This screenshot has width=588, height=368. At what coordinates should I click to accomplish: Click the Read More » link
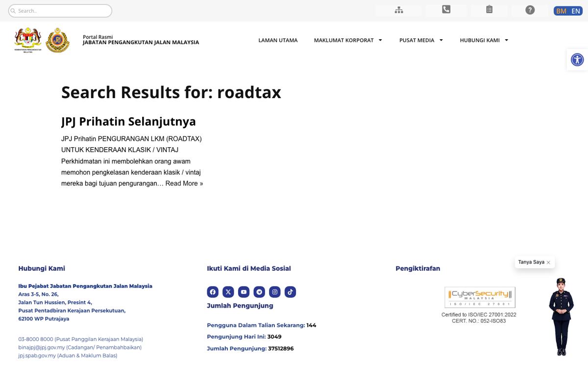(184, 184)
